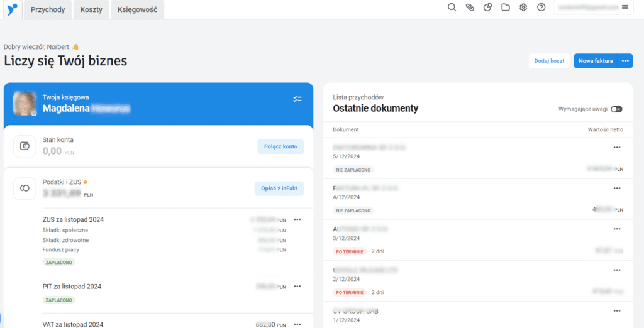
Task: Click the wallet icon beside Stan konta
Action: pyautogui.click(x=25, y=146)
